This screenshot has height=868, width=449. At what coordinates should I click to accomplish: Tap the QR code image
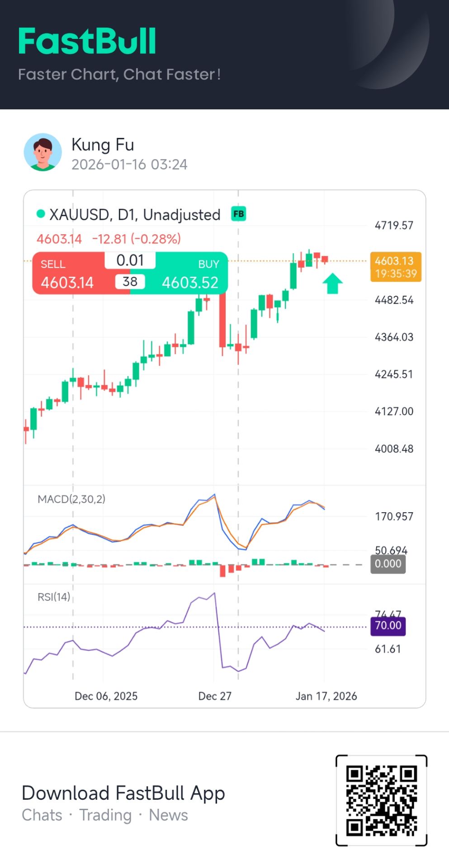(381, 800)
